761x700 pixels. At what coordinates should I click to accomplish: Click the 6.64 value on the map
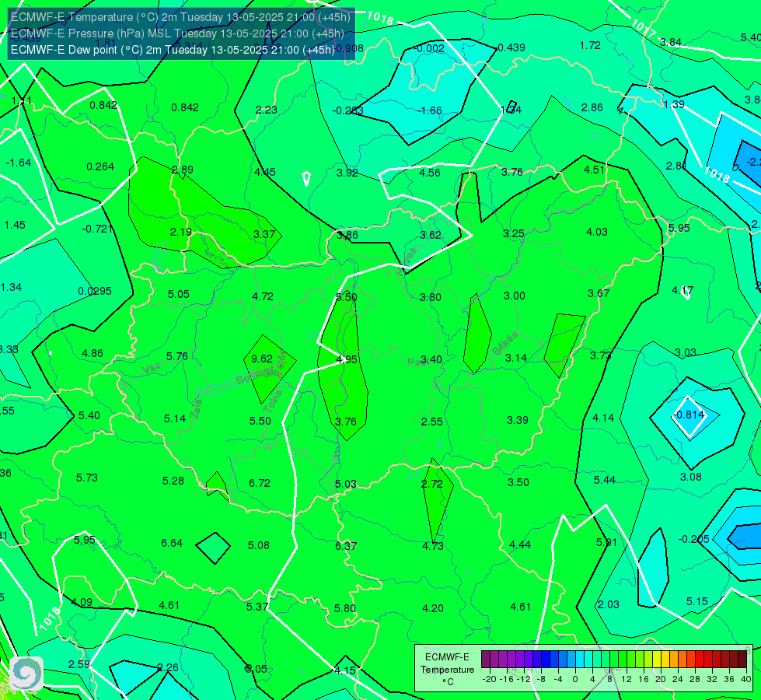pyautogui.click(x=172, y=543)
